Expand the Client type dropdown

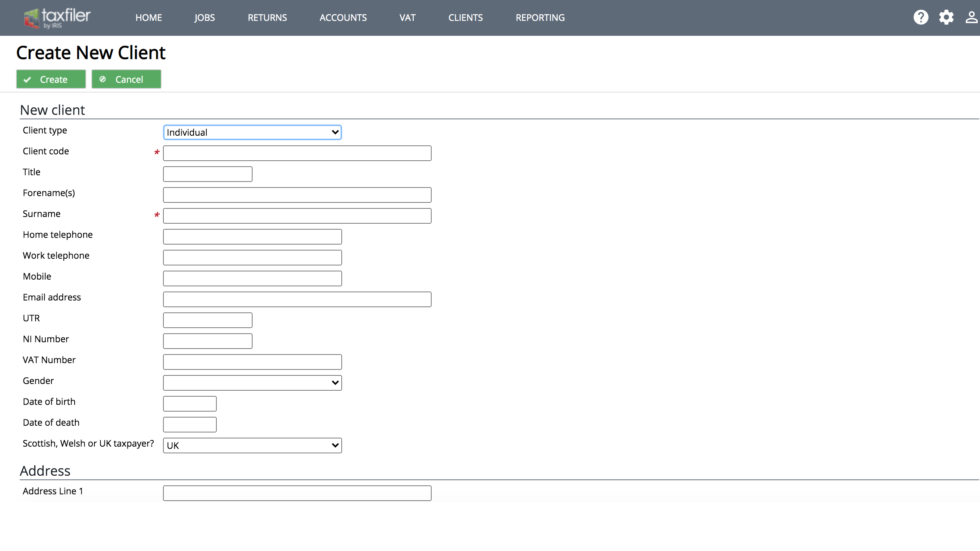(252, 132)
